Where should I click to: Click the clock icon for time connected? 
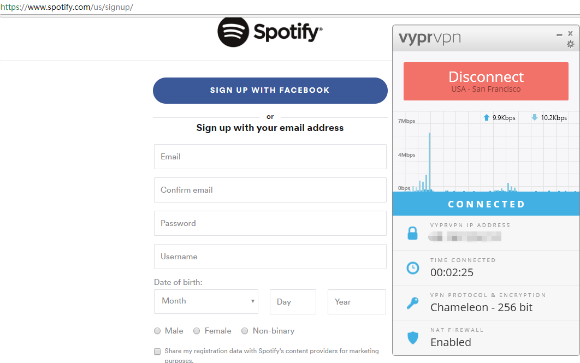point(413,268)
